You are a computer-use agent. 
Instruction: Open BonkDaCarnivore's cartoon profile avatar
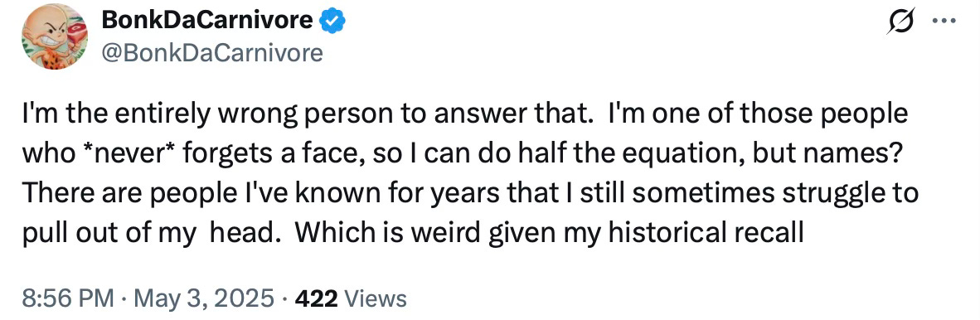[x=55, y=36]
